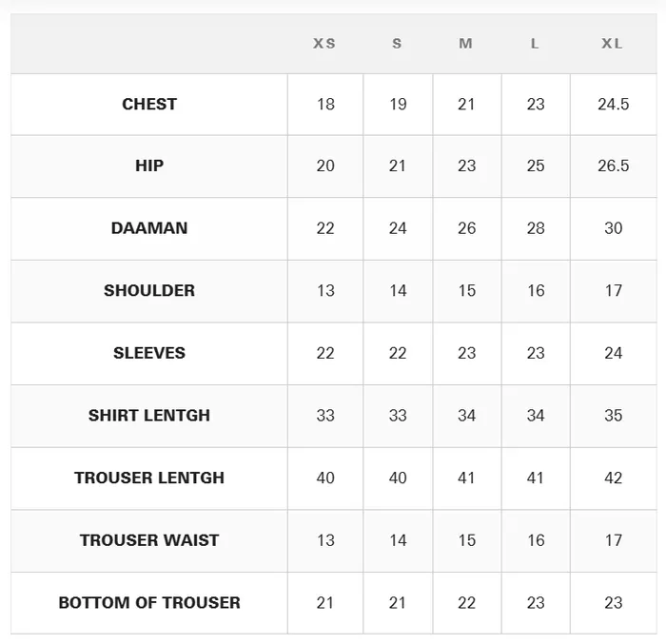The image size is (666, 644).
Task: Select the DAAMAN row label
Action: pyautogui.click(x=149, y=228)
